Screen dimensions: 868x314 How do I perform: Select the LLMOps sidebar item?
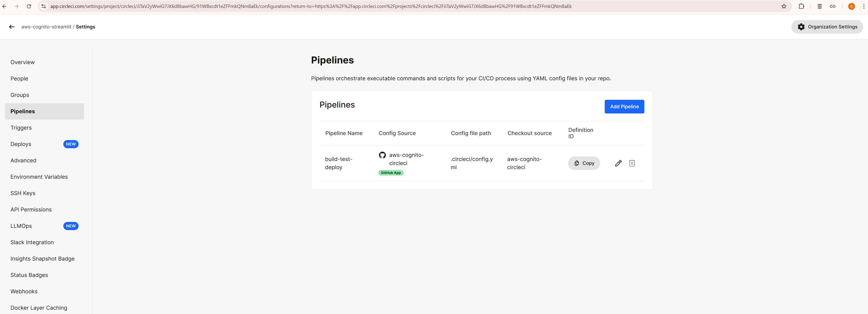[x=21, y=226]
